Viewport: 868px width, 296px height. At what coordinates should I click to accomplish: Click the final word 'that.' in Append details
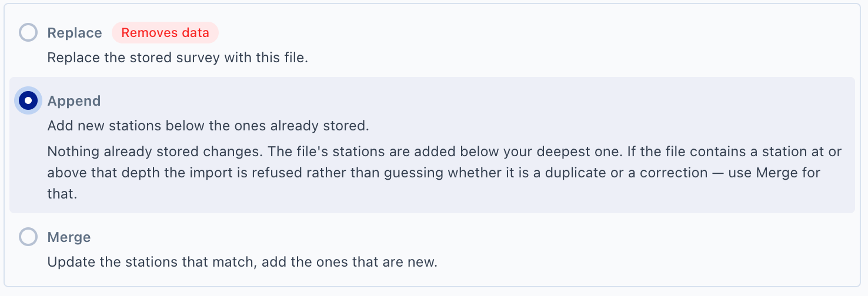62,194
